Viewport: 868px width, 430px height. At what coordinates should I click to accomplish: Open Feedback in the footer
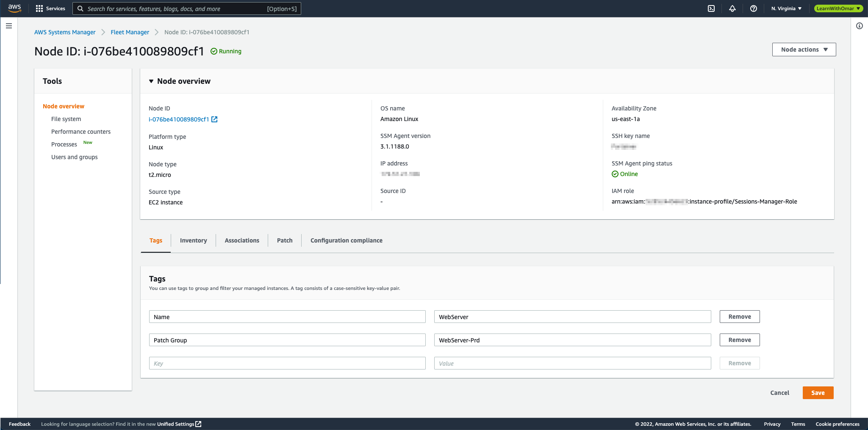(19, 424)
